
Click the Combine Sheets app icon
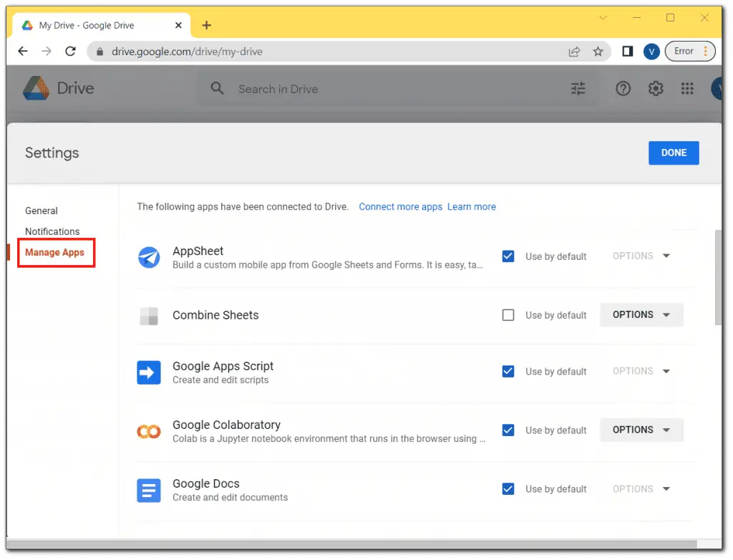[149, 315]
